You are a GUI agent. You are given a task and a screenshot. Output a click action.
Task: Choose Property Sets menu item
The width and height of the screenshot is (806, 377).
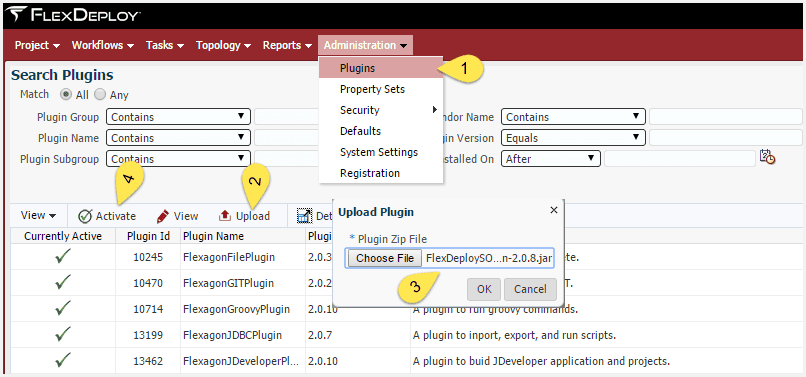(381, 89)
